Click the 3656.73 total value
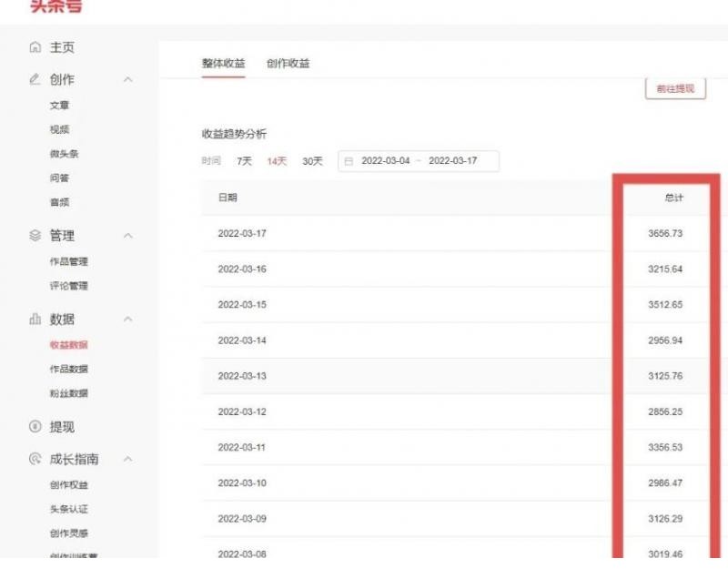 [665, 234]
